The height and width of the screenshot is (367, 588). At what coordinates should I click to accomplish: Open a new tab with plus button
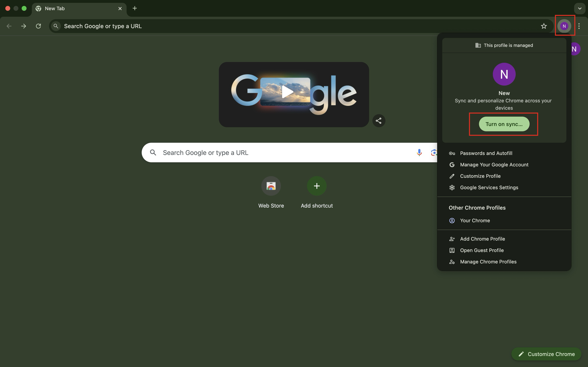click(135, 8)
